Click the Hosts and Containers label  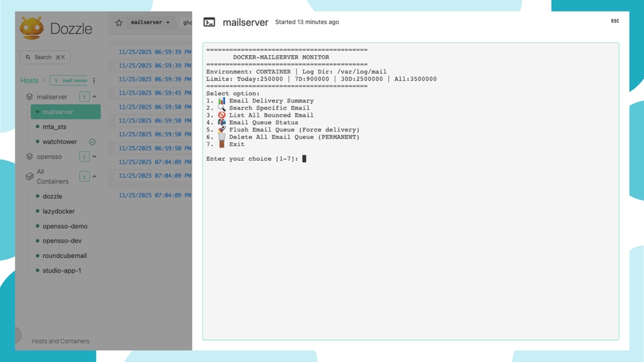[x=60, y=341]
